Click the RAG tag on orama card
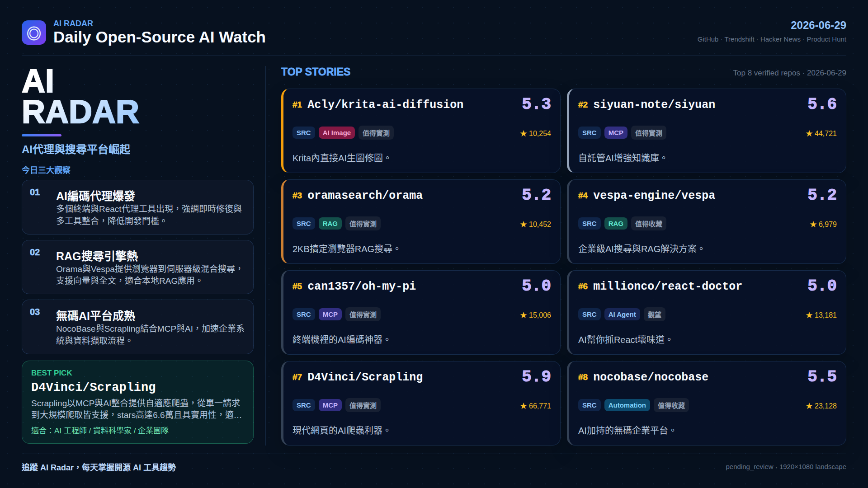 click(330, 224)
